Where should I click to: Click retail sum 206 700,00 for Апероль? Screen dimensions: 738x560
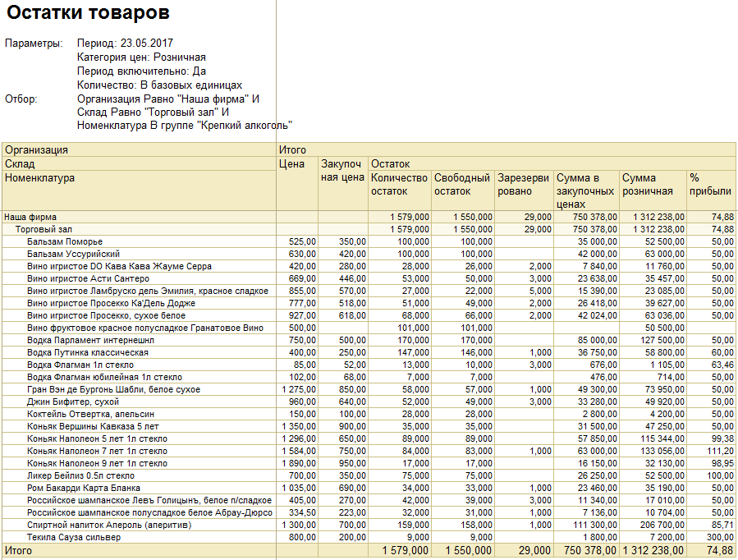pos(662,525)
